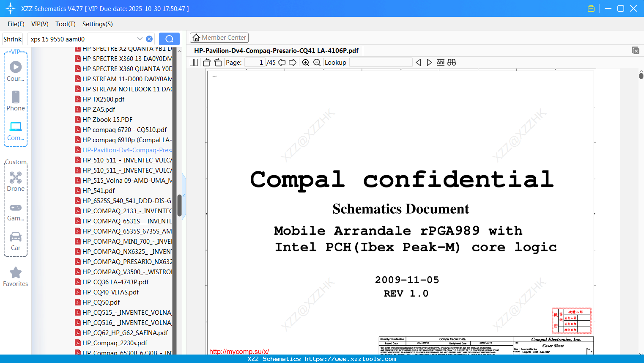This screenshot has height=363, width=644.
Task: Toggle two-page view layout icon
Action: (194, 63)
